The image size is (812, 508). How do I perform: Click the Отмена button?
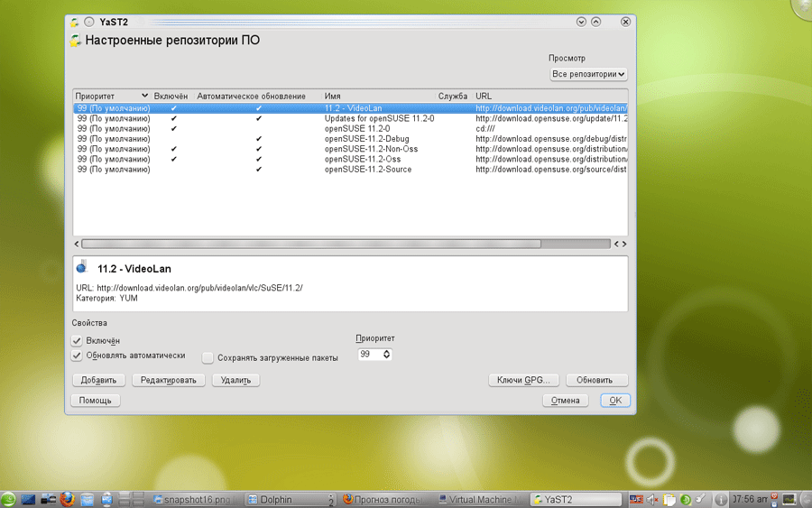point(565,401)
